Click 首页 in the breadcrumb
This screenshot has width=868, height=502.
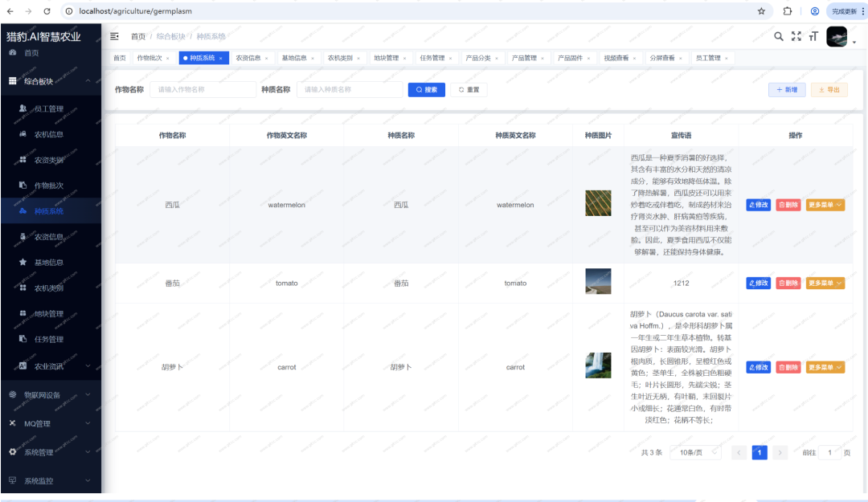pos(138,36)
